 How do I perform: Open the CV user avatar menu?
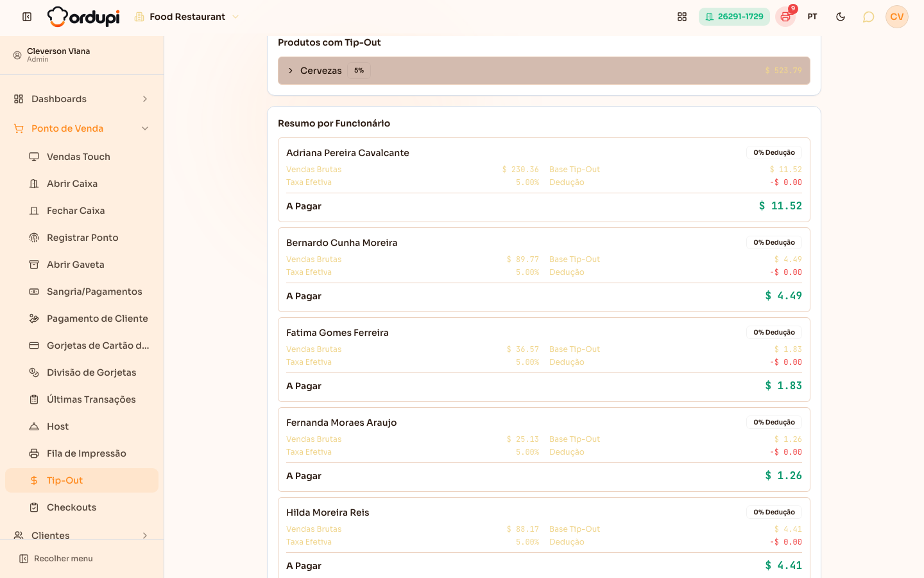tap(897, 17)
